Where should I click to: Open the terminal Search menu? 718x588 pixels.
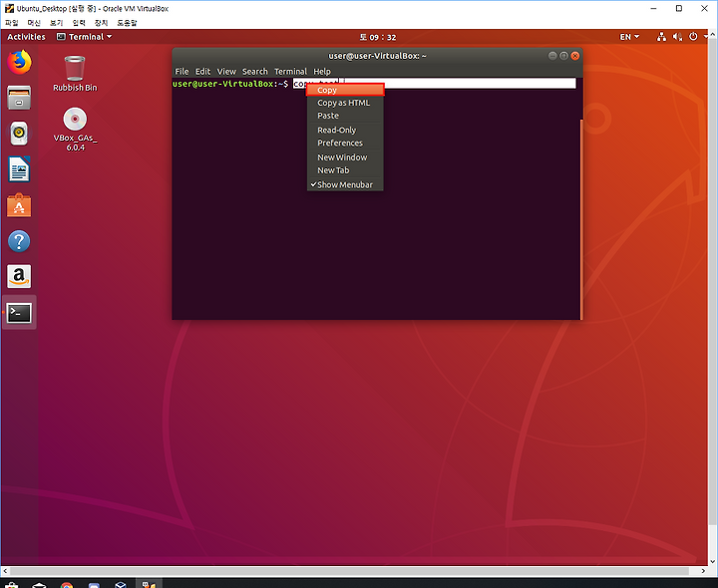[255, 72]
